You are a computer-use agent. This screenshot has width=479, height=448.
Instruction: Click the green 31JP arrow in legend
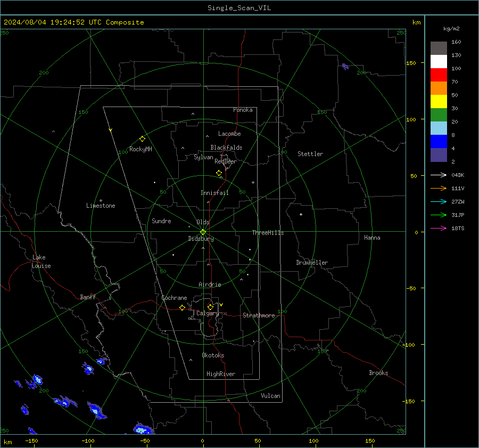439,215
